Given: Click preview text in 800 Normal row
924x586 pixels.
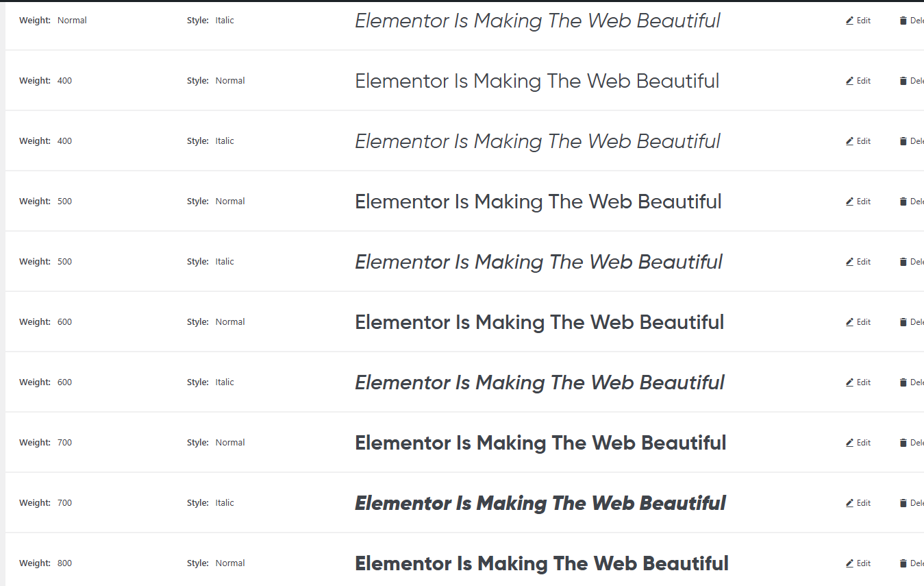Looking at the screenshot, I should click(x=542, y=563).
